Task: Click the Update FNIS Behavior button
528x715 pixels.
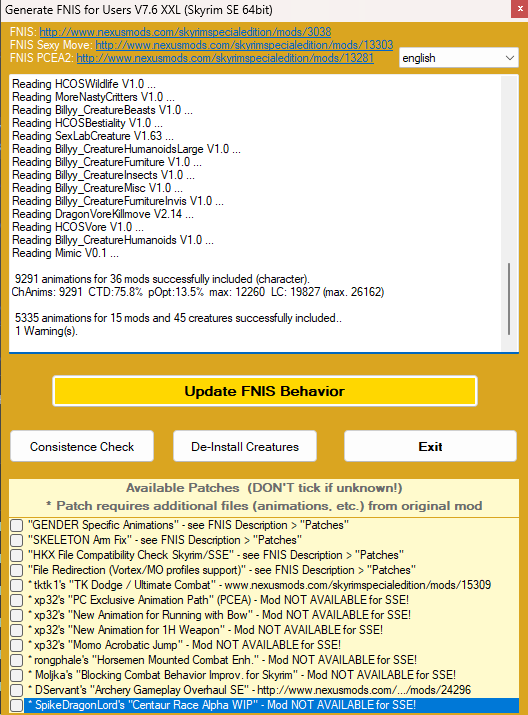Action: 264,391
